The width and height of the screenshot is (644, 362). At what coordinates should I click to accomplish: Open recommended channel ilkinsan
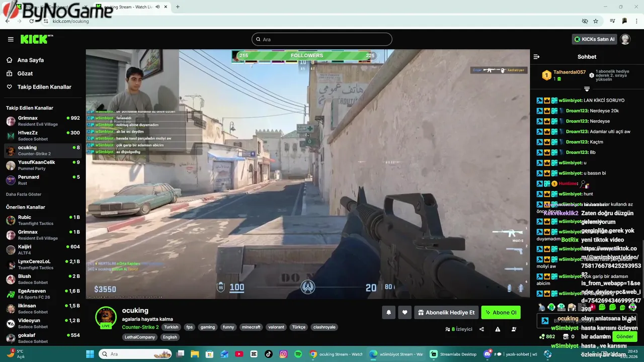coord(43,309)
